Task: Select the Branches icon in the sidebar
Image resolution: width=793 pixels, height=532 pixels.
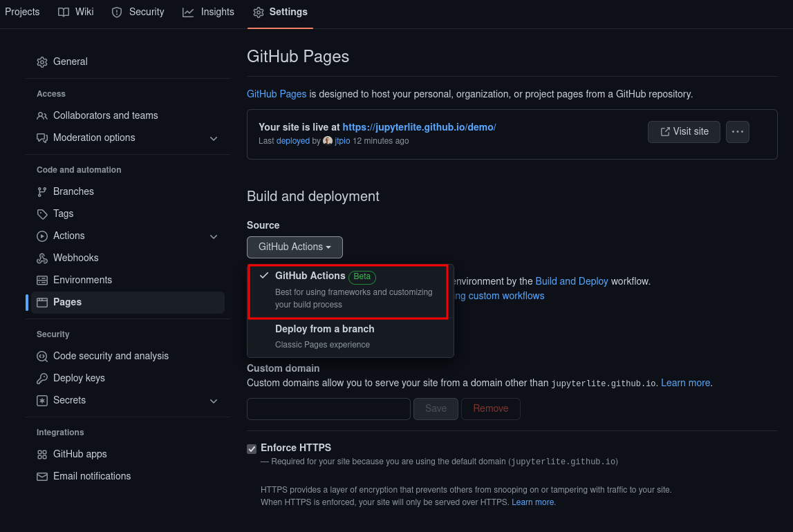Action: coord(42,191)
